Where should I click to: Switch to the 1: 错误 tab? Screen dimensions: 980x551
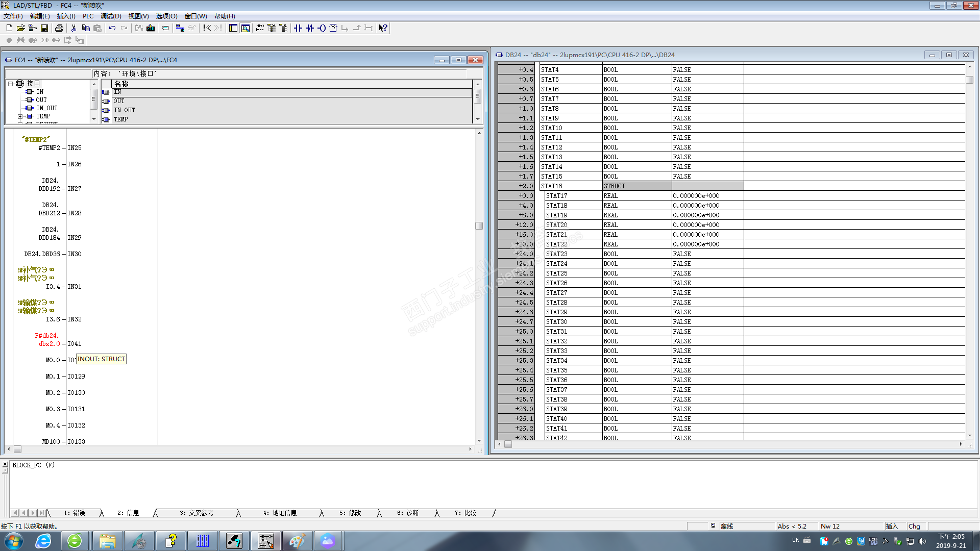[75, 513]
